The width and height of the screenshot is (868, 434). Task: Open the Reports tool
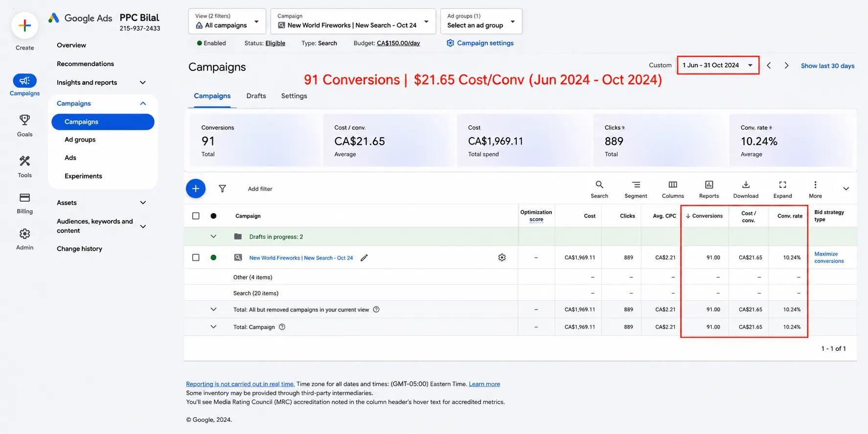[x=709, y=189]
